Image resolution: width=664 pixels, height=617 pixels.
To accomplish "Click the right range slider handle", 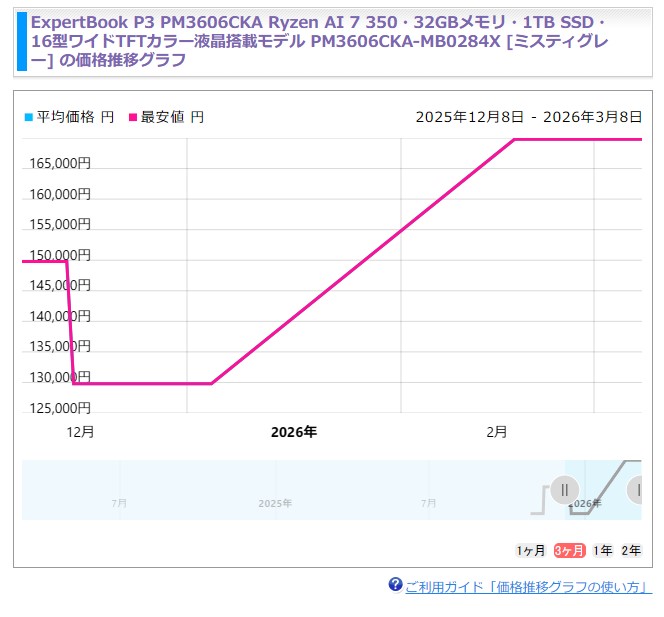I will click(x=635, y=490).
